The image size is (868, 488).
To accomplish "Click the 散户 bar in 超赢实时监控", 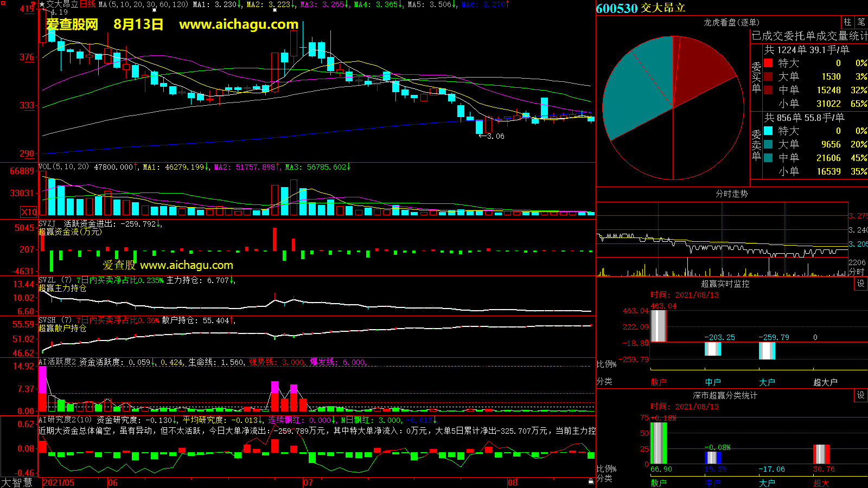I will pyautogui.click(x=658, y=325).
